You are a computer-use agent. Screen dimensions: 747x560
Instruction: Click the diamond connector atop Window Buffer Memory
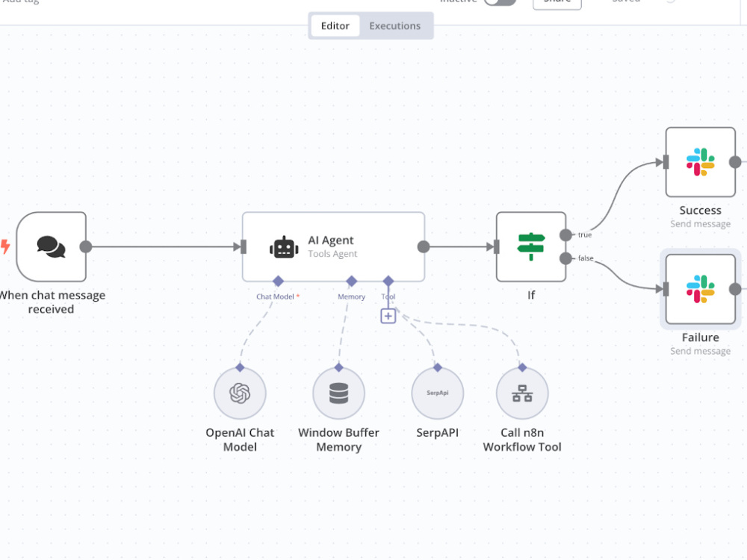(338, 367)
